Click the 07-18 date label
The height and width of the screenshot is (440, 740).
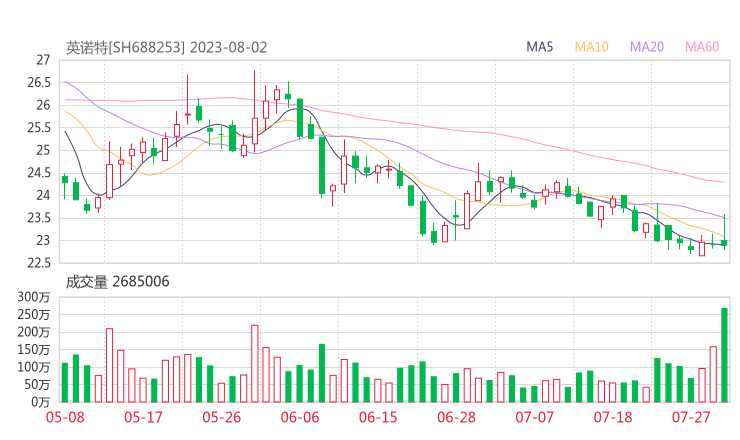click(x=613, y=417)
